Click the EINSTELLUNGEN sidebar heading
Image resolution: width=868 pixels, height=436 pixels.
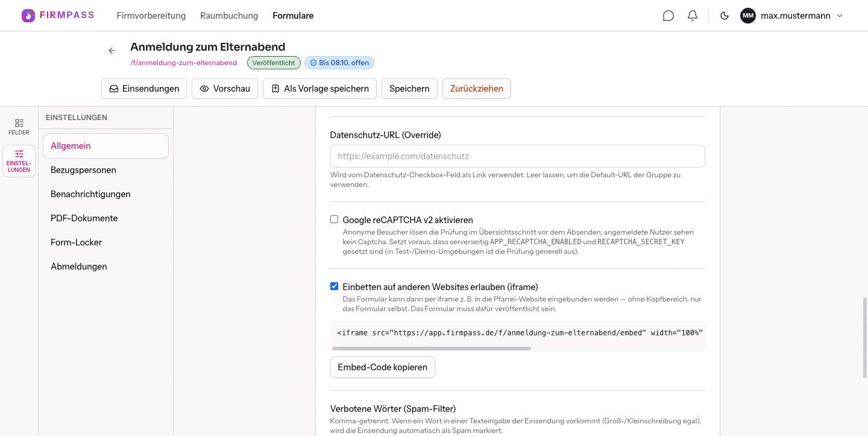click(77, 118)
